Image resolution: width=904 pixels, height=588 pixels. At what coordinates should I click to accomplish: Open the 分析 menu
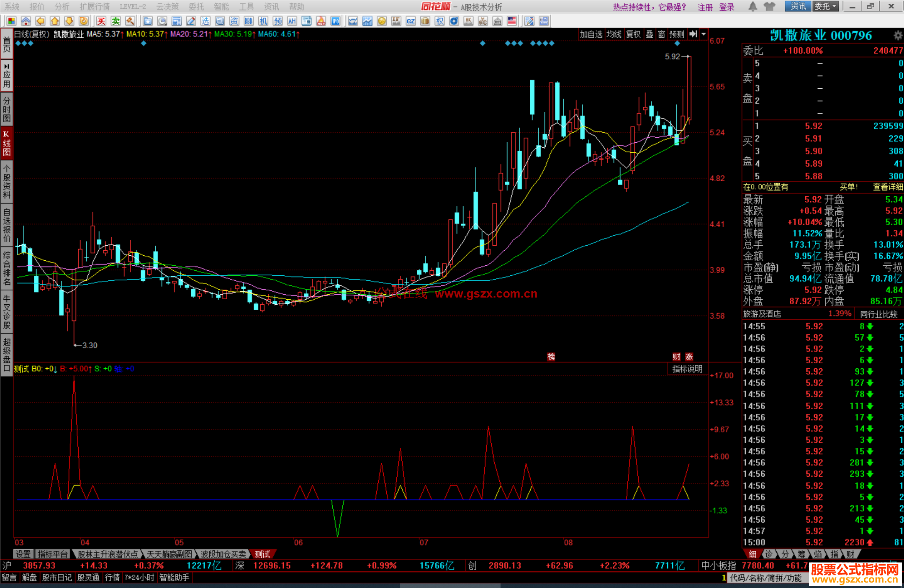62,7
